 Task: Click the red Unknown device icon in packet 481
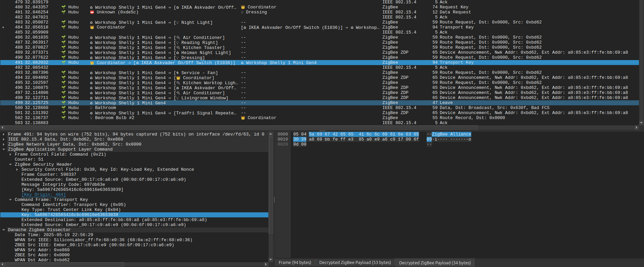pyautogui.click(x=92, y=12)
